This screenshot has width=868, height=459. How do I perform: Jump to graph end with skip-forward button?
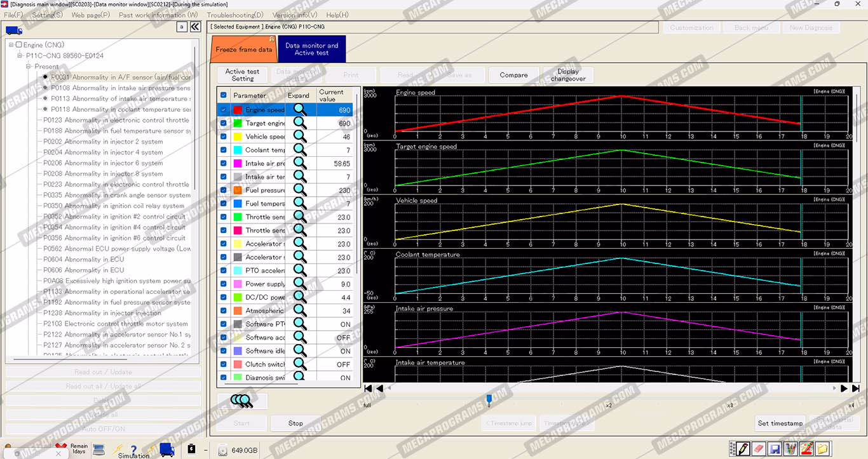tap(857, 389)
